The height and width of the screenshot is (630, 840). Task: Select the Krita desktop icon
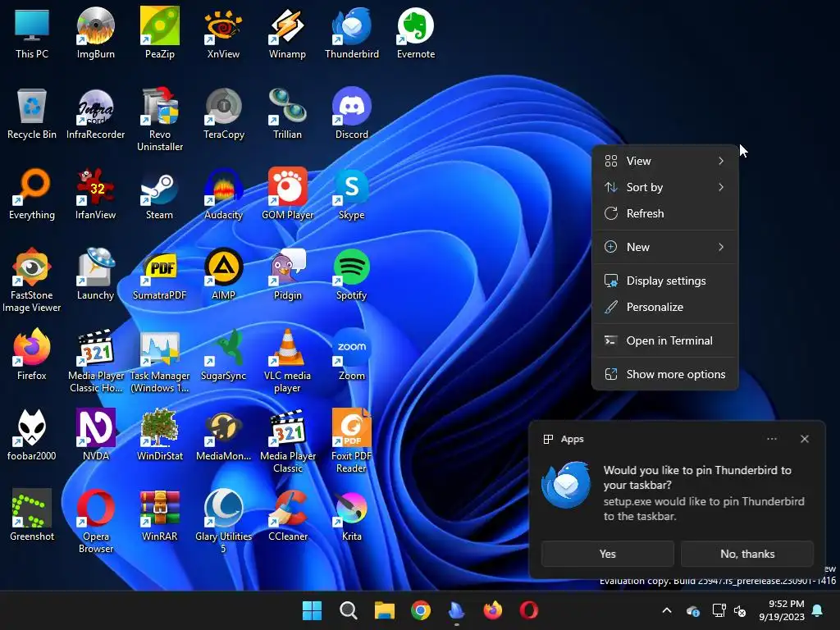(351, 515)
